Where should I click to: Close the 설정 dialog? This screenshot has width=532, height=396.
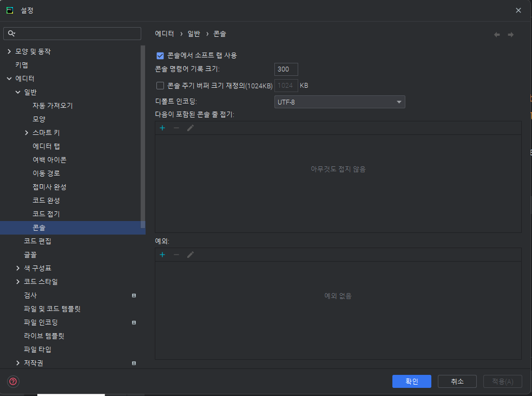click(x=518, y=10)
